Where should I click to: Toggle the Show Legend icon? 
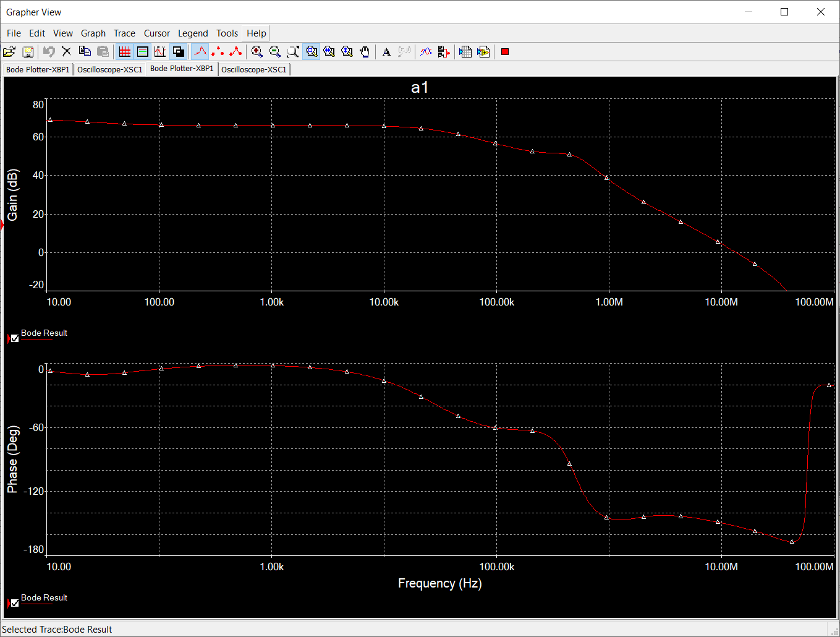pyautogui.click(x=143, y=52)
